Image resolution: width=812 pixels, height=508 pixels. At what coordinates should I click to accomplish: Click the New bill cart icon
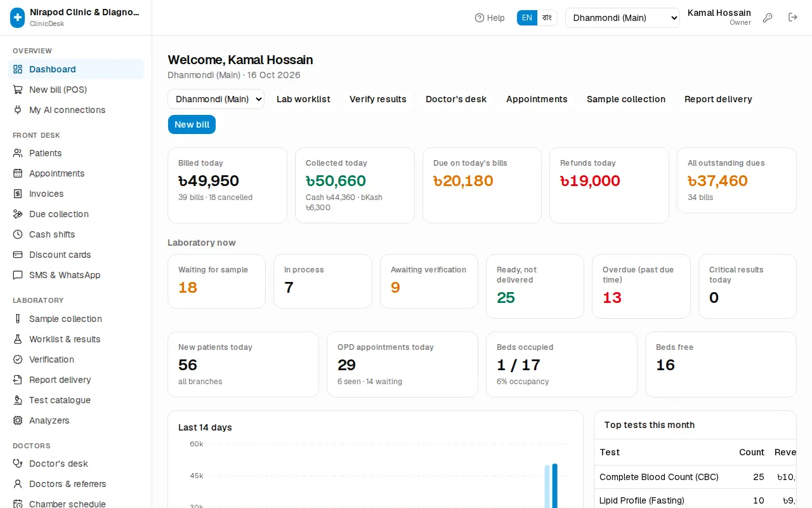pos(18,90)
